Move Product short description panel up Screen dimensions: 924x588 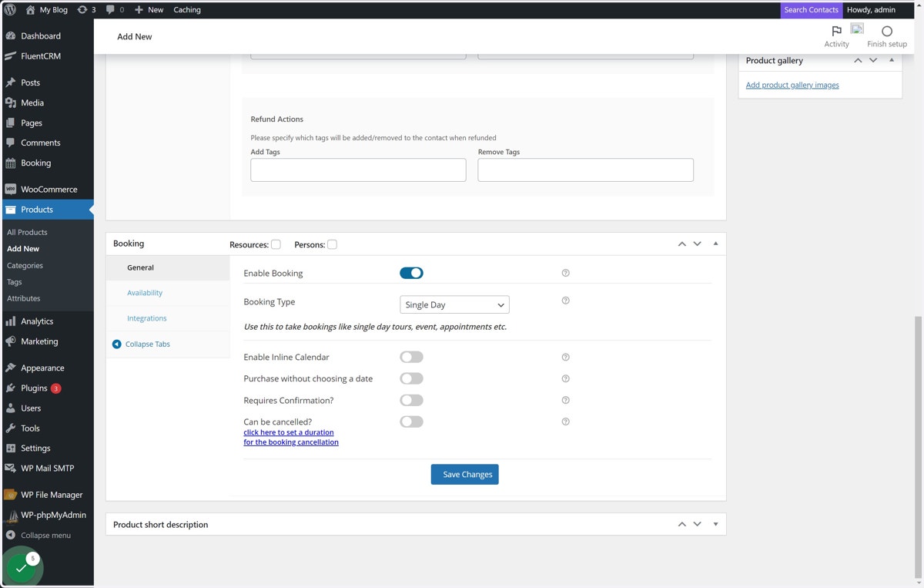pos(681,524)
